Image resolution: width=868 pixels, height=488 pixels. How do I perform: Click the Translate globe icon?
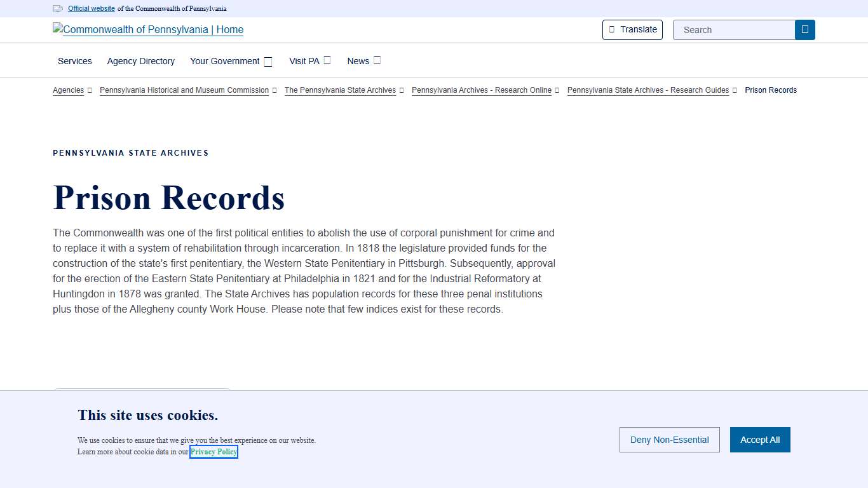pyautogui.click(x=612, y=29)
